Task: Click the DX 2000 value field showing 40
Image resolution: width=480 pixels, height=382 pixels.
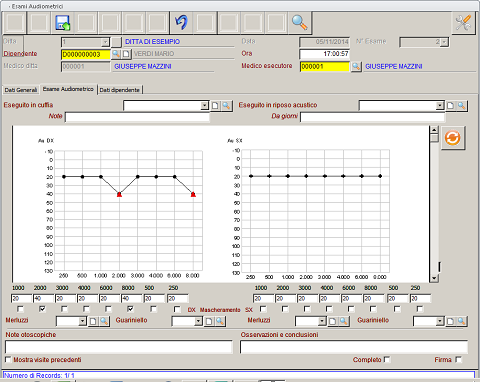Action: pyautogui.click(x=43, y=298)
